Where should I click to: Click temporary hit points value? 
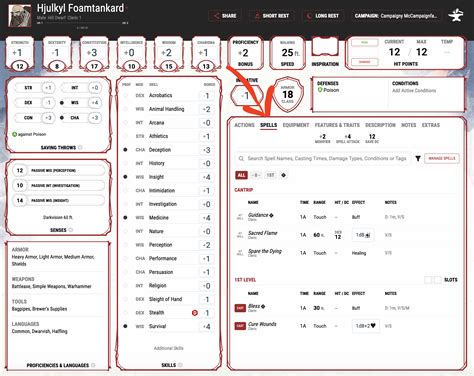click(447, 52)
